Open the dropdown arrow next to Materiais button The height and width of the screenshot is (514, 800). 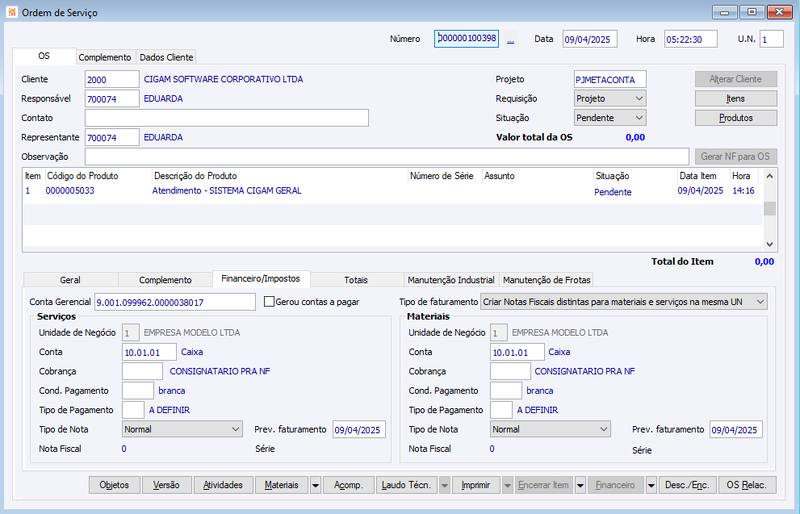pos(315,485)
